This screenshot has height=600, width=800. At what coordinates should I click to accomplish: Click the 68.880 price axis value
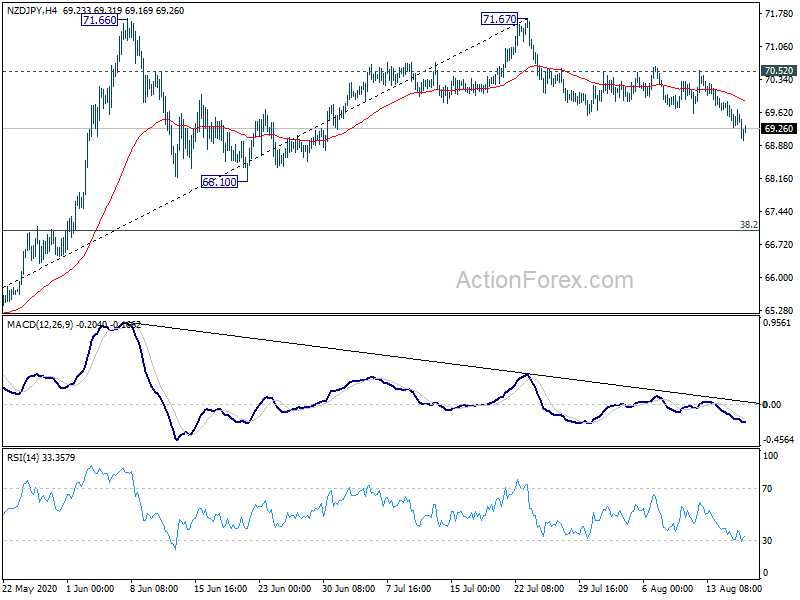(779, 145)
